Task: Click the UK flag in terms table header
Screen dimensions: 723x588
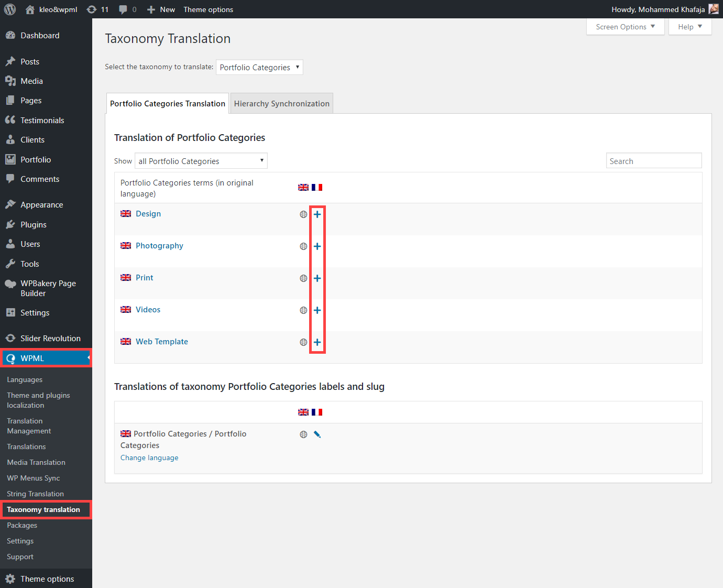Action: [303, 187]
